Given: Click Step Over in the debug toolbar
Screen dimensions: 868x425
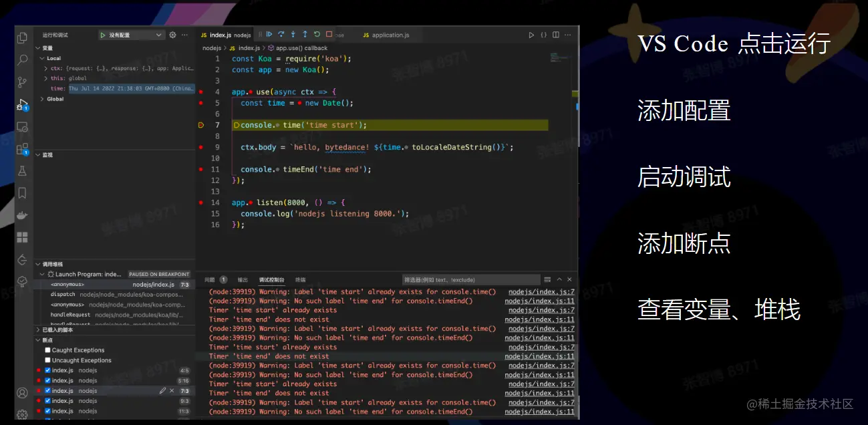Looking at the screenshot, I should tap(281, 34).
